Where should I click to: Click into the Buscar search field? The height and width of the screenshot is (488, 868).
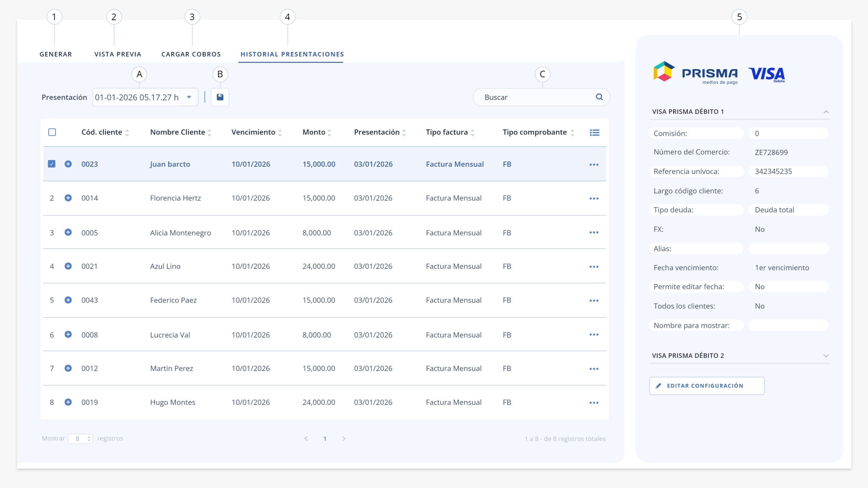click(x=537, y=97)
